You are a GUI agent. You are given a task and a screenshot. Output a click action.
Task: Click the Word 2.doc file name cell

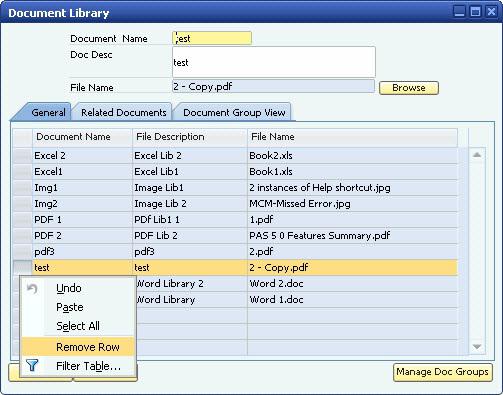[x=352, y=284]
